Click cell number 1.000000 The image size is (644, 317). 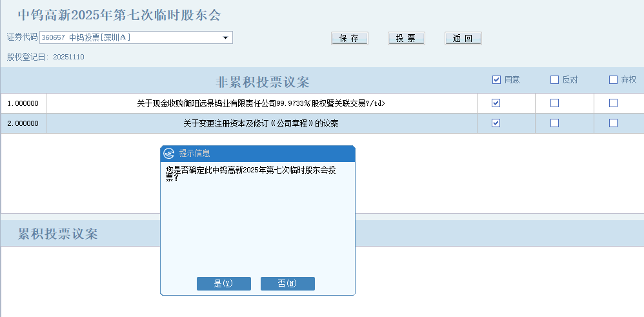coord(23,103)
